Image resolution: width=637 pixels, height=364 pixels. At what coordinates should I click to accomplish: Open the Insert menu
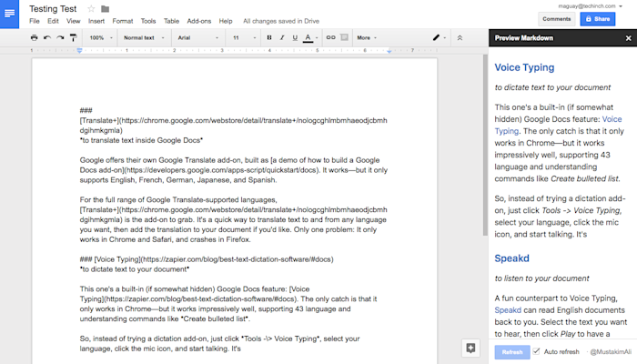(x=96, y=21)
